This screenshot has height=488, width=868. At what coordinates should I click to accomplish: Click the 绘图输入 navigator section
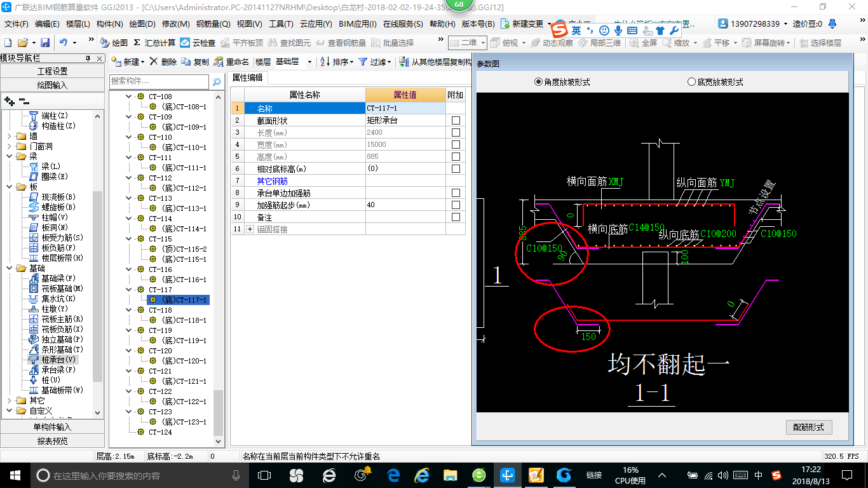(53, 85)
